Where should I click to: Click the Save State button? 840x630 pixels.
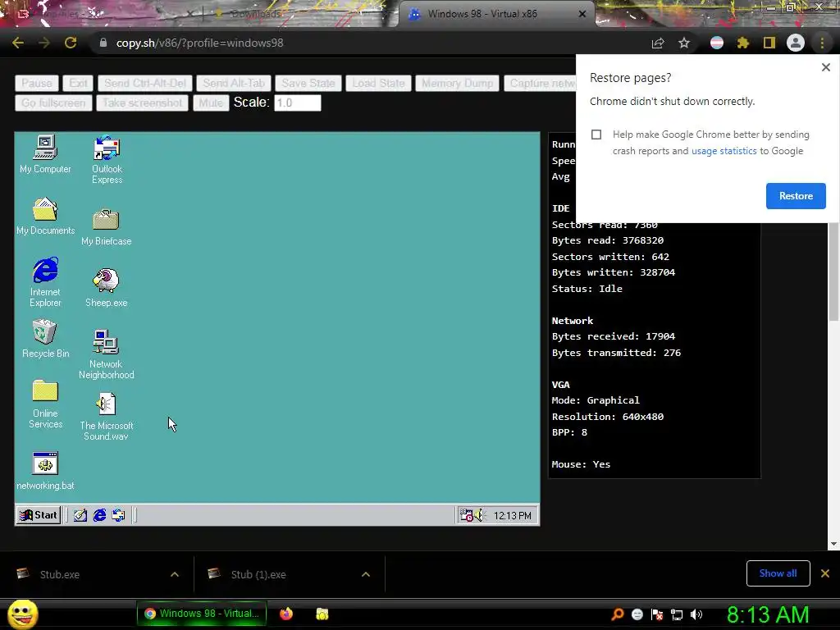click(308, 83)
